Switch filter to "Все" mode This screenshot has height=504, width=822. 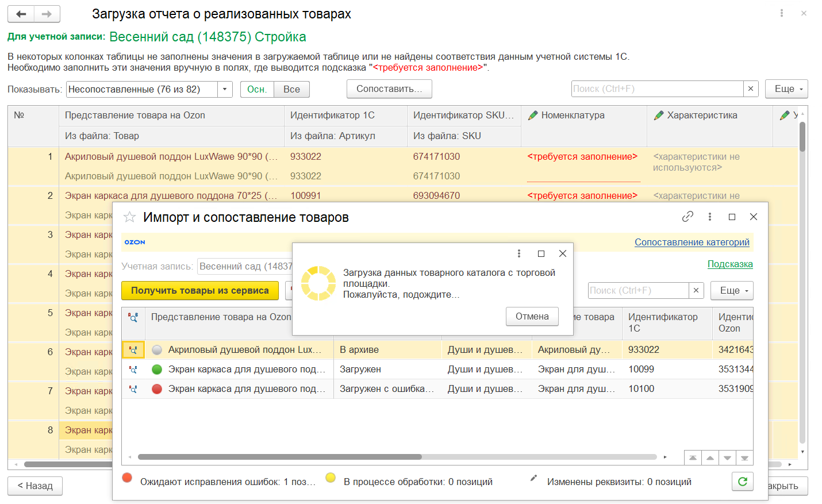pos(291,90)
